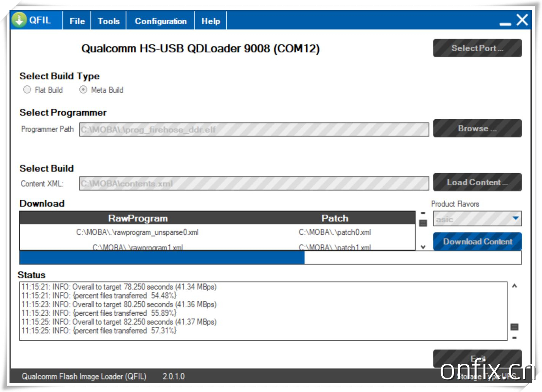Screen dimensions: 542x392
Task: Open the File menu
Action: tap(77, 21)
